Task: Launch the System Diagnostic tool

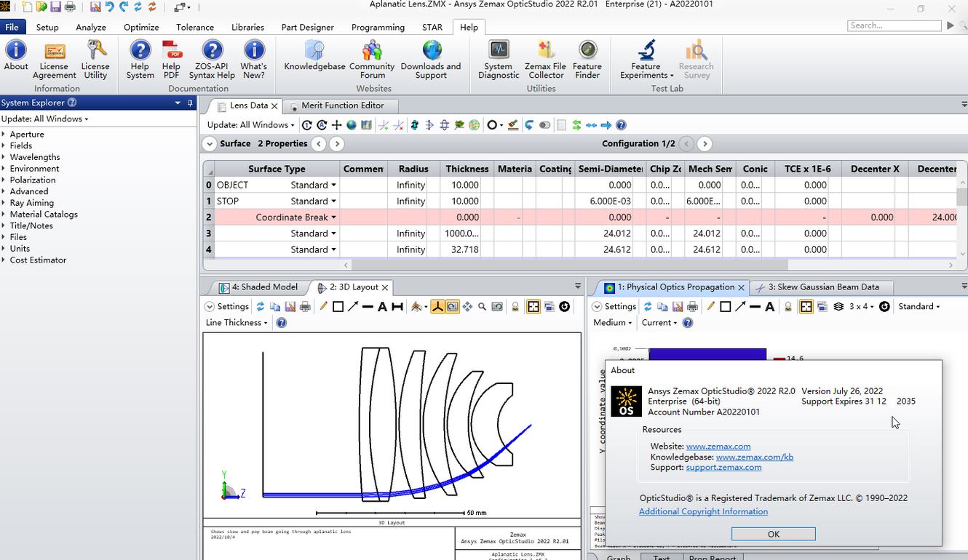Action: coord(498,58)
